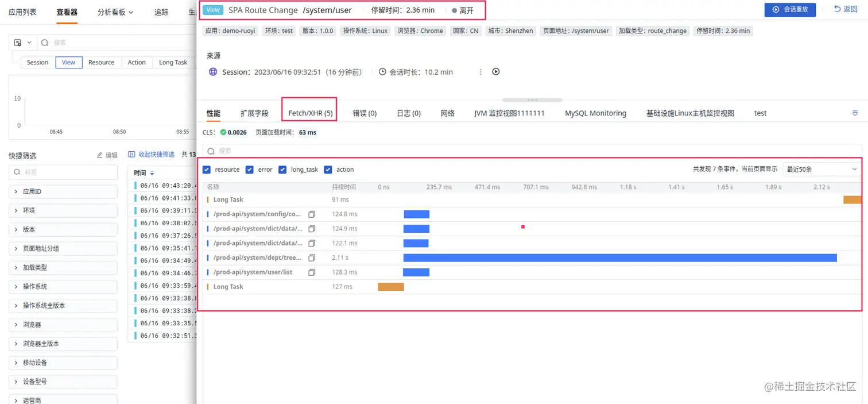Sort by the 时间 column arrow
The height and width of the screenshot is (404, 868).
(152, 173)
